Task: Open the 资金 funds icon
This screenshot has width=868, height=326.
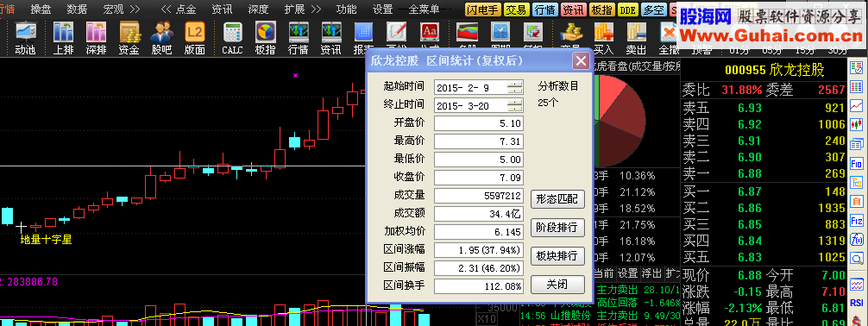Action: [x=129, y=38]
